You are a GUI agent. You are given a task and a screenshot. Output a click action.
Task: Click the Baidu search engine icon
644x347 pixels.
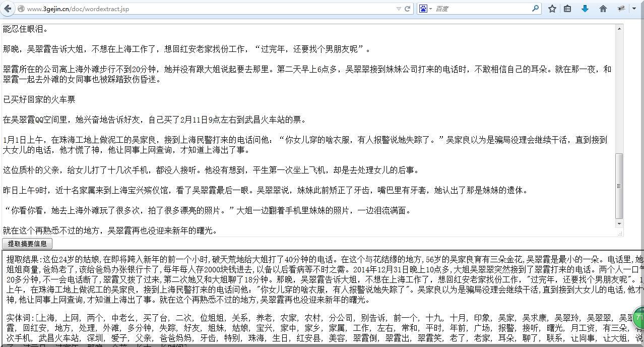click(423, 9)
